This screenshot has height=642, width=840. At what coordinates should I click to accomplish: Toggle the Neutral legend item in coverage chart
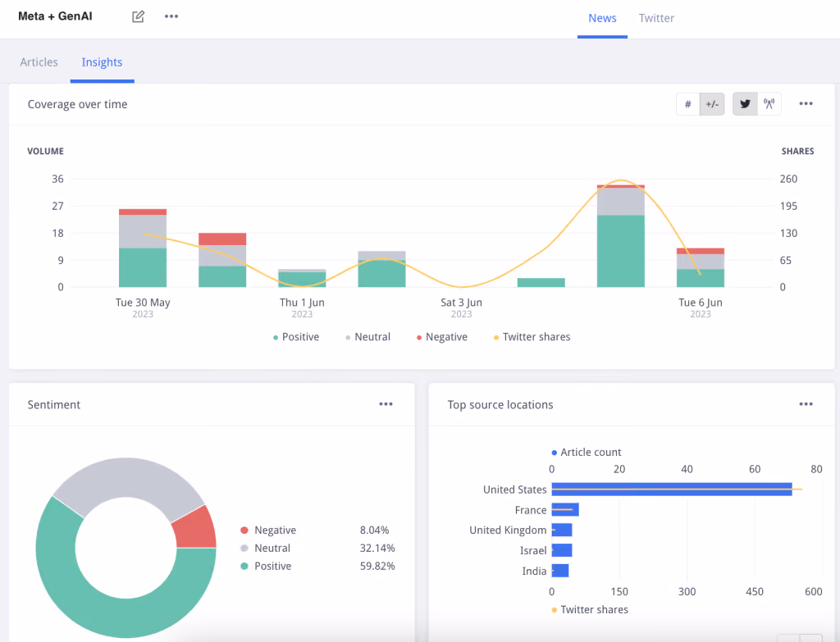(x=367, y=337)
